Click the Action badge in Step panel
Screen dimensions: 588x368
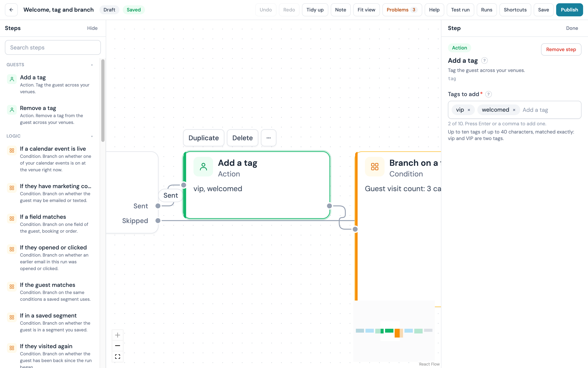[459, 48]
